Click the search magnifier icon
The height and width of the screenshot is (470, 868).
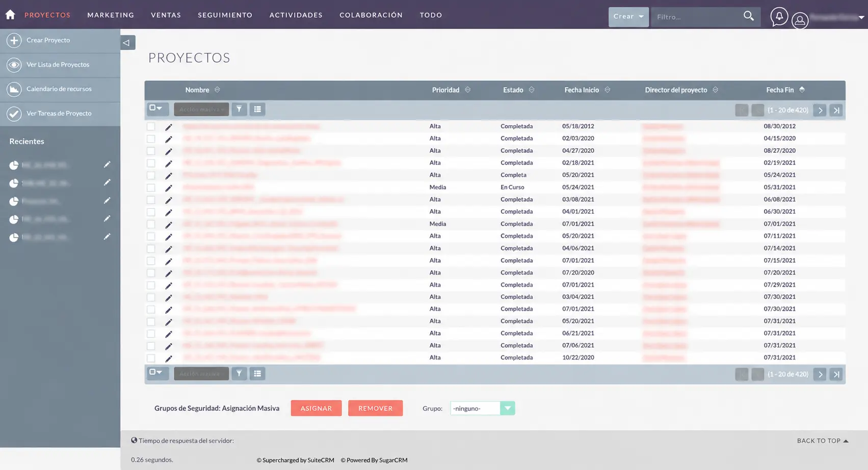coord(748,16)
